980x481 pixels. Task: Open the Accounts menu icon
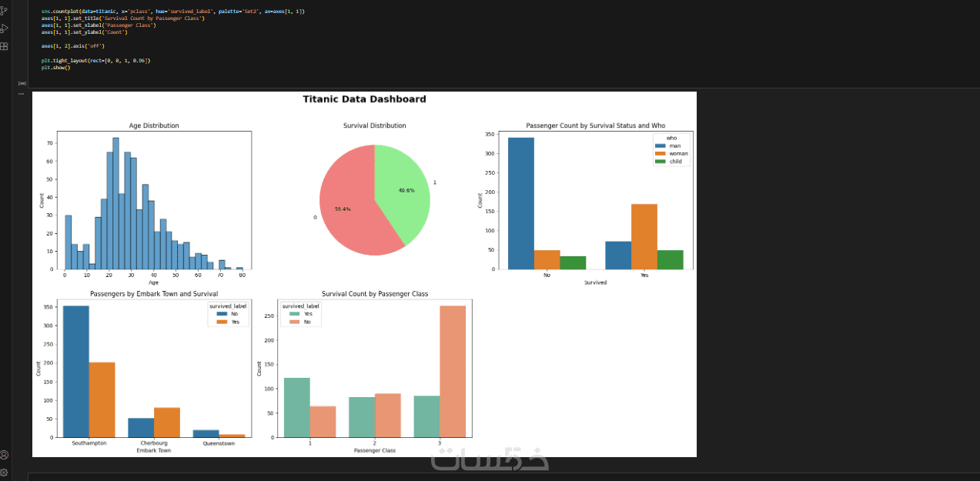pyautogui.click(x=5, y=455)
